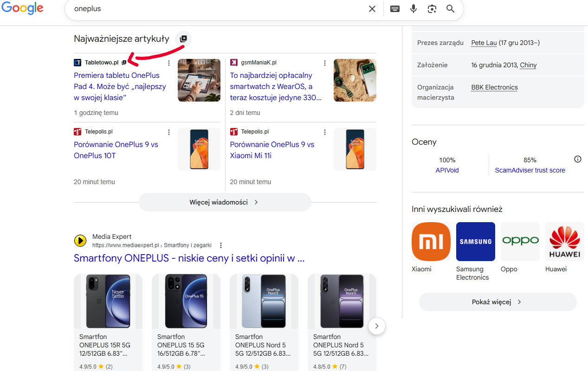Open the APIVoid rating link
The image size is (588, 371).
[x=447, y=170]
